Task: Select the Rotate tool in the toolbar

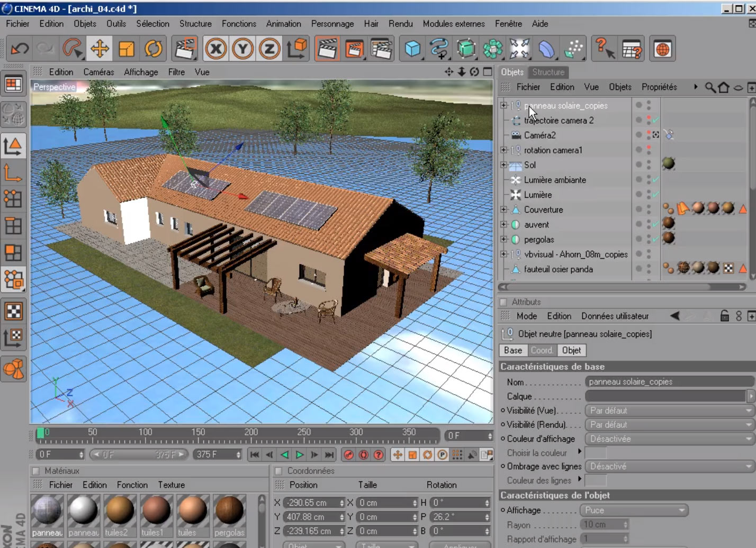Action: tap(153, 48)
